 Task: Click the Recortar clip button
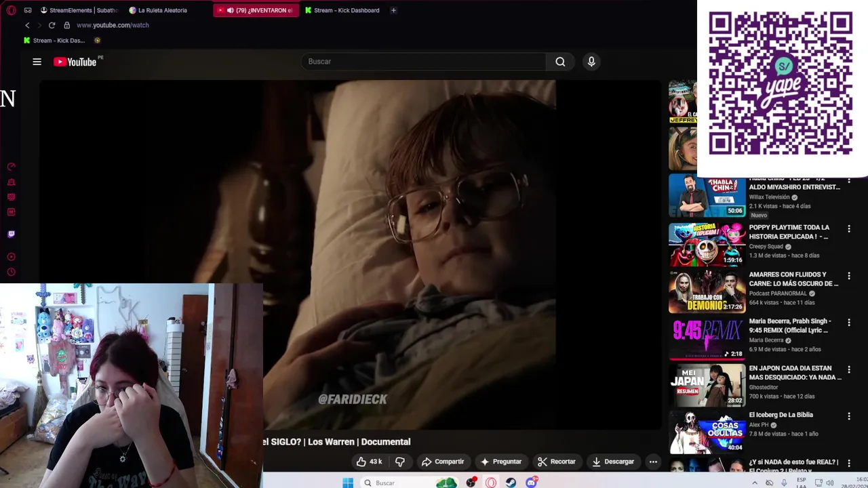click(557, 462)
